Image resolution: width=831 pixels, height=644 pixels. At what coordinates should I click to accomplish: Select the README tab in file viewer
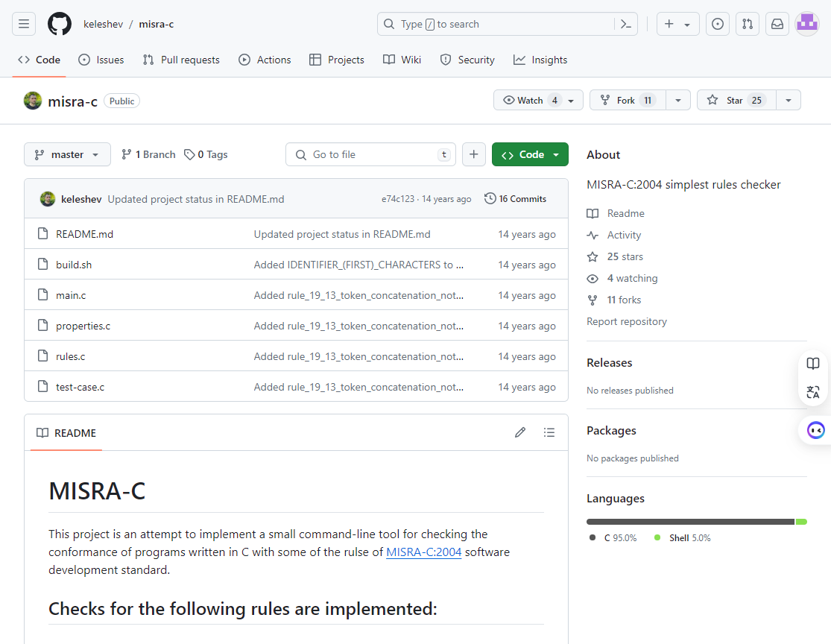pos(66,433)
